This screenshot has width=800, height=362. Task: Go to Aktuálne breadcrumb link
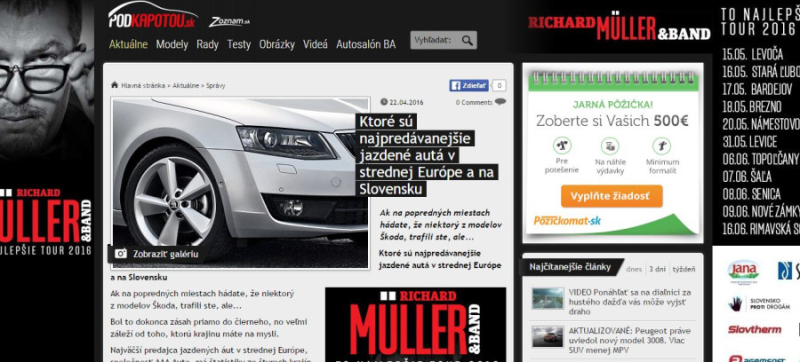(186, 86)
